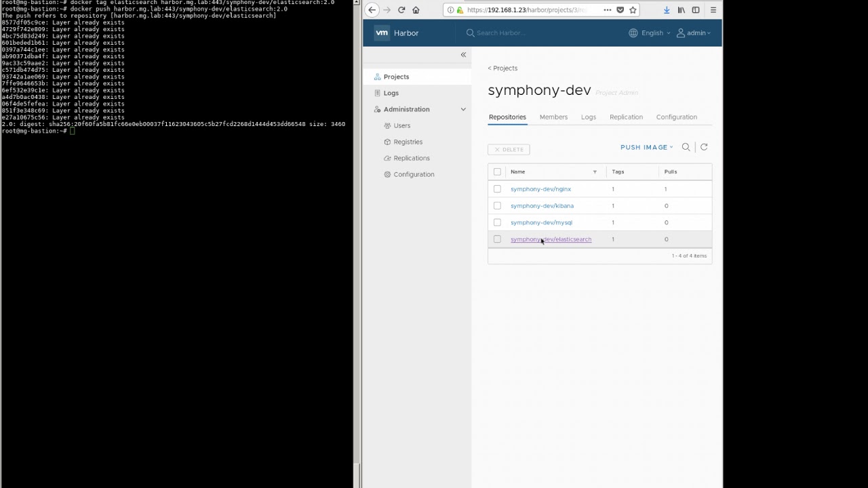Sort by the Name column header

[517, 172]
